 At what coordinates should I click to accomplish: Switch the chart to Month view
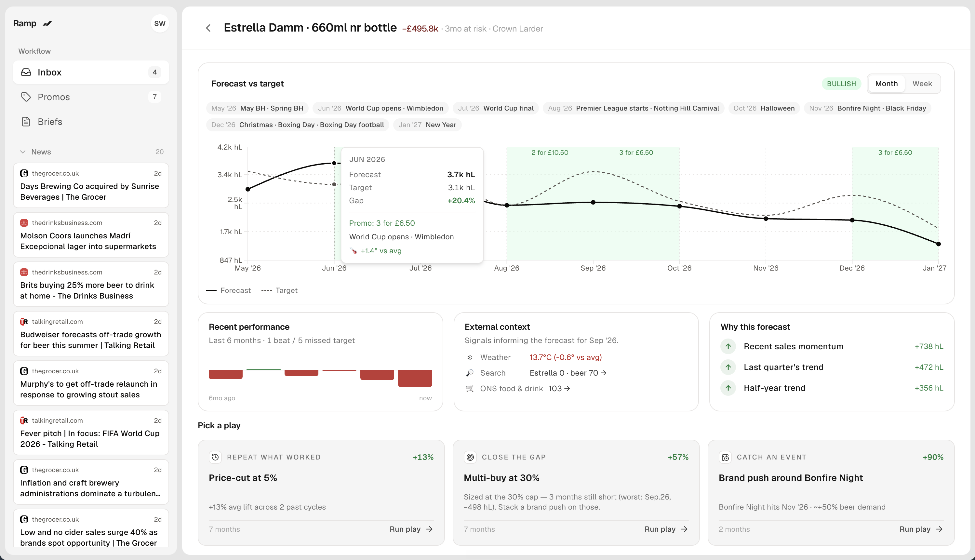[x=886, y=84]
